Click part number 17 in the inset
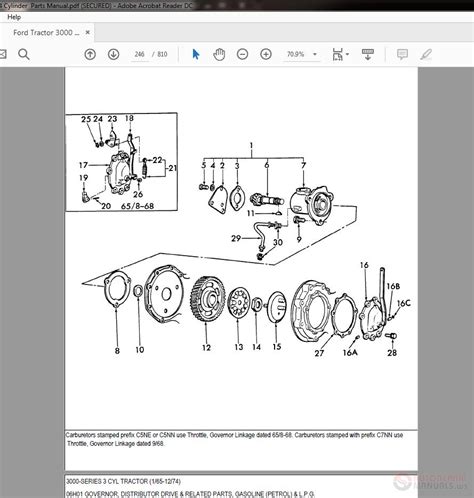 point(83,165)
